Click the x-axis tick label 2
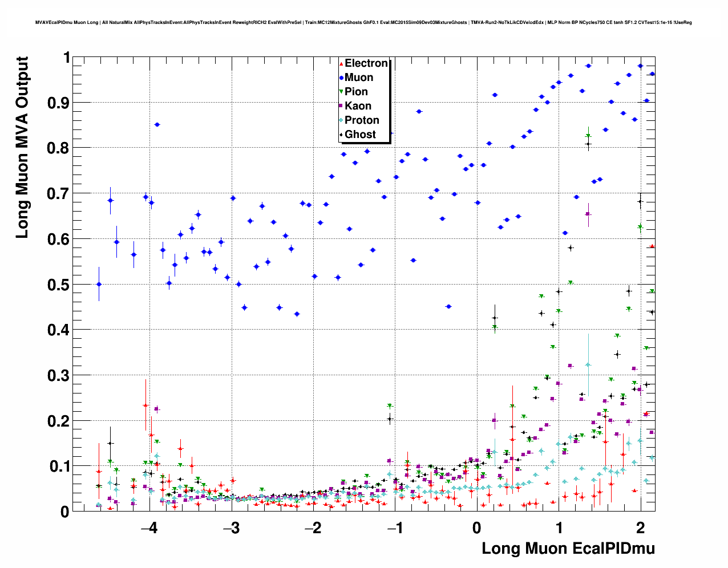This screenshot has width=728, height=568. [640, 528]
